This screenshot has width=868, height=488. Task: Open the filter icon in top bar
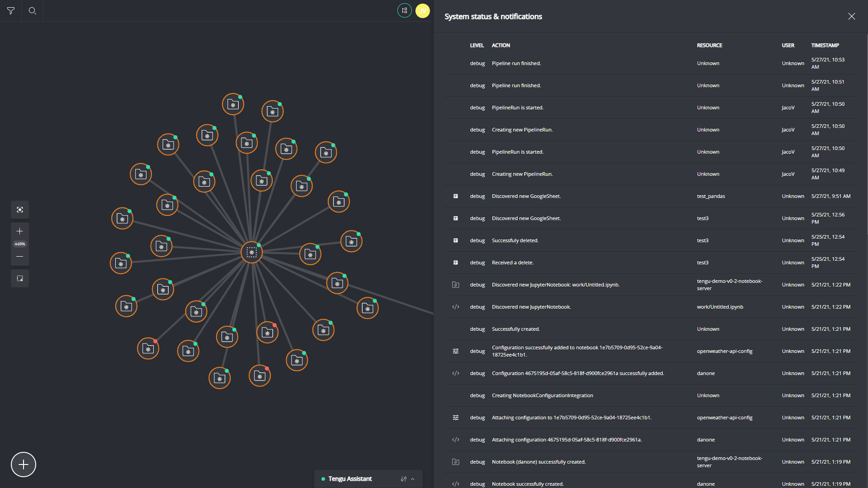(11, 11)
